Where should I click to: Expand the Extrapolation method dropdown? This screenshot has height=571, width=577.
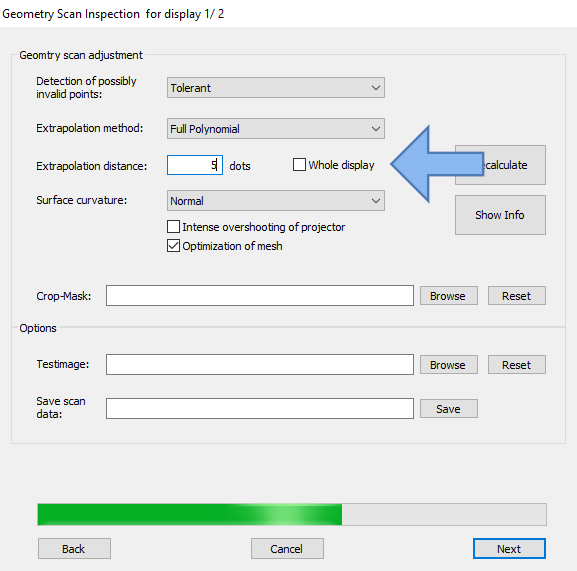click(x=276, y=128)
